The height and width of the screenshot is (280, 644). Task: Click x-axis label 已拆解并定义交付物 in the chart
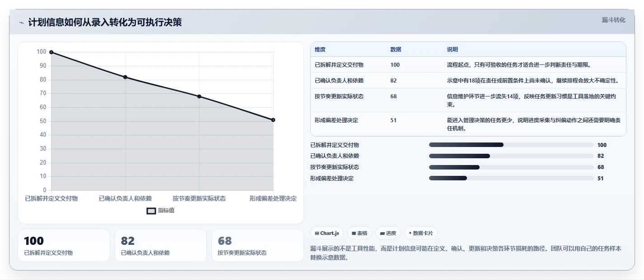[51, 198]
